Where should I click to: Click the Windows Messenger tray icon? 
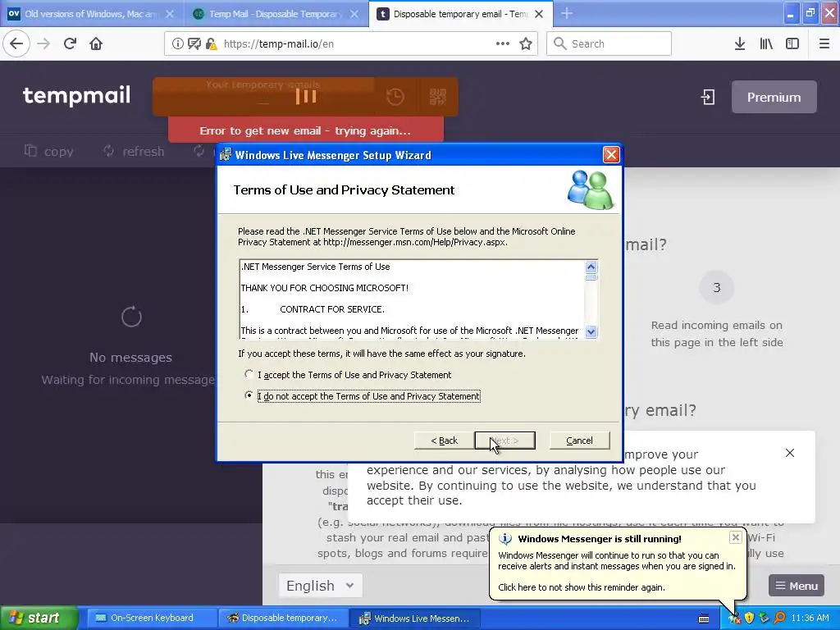click(734, 619)
